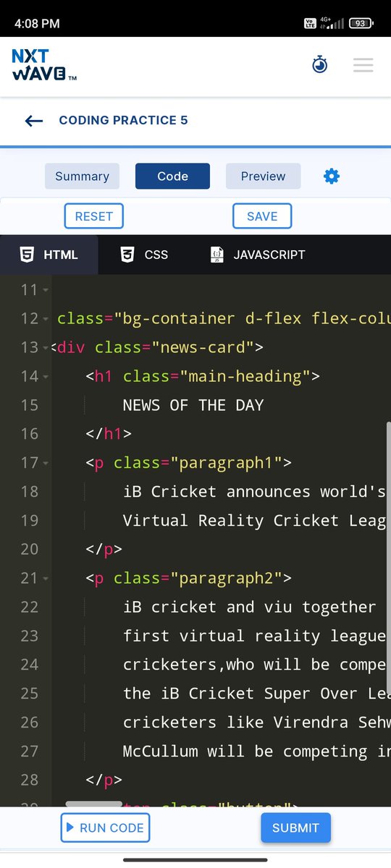Collapse paragraph2 block at line 21
This screenshot has height=868, width=391.
[x=46, y=579]
